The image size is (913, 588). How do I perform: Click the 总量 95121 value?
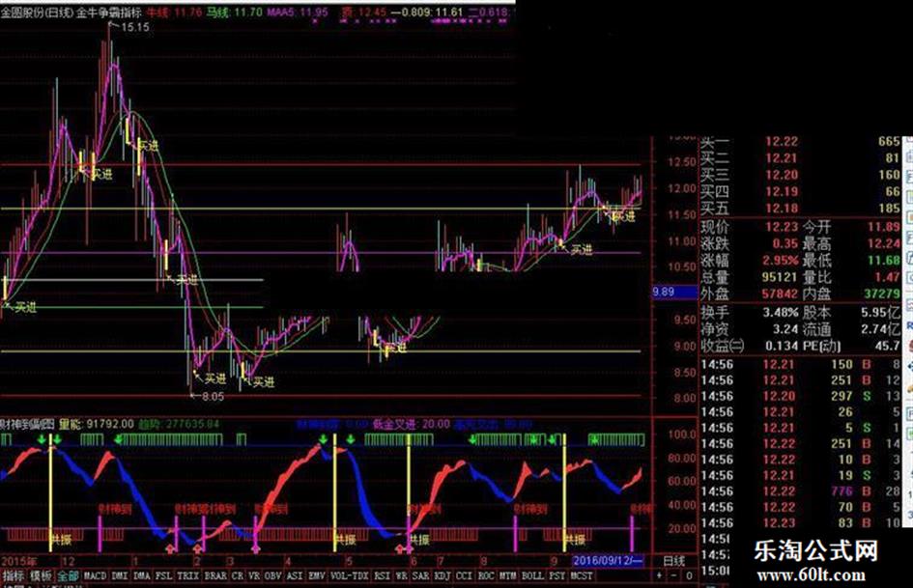click(x=780, y=277)
